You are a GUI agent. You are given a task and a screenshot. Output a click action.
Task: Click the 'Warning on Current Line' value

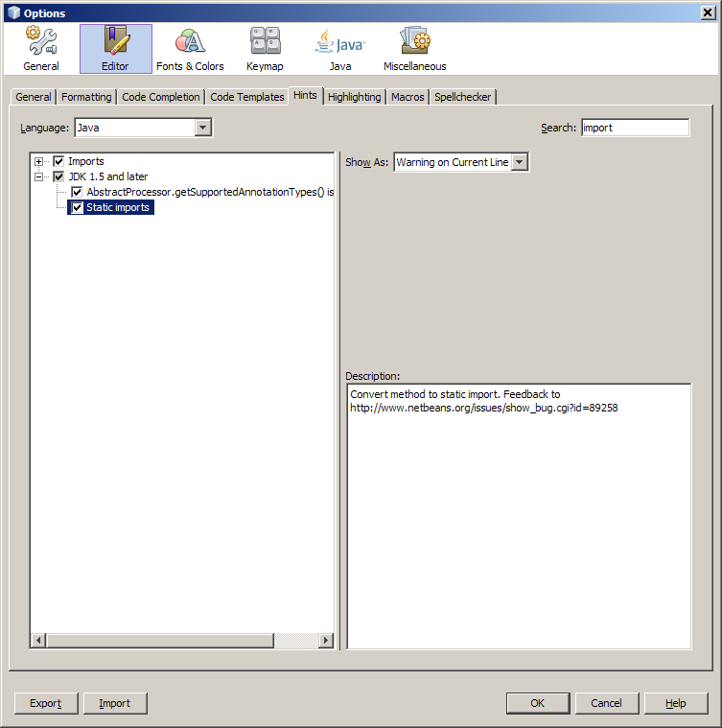point(453,162)
